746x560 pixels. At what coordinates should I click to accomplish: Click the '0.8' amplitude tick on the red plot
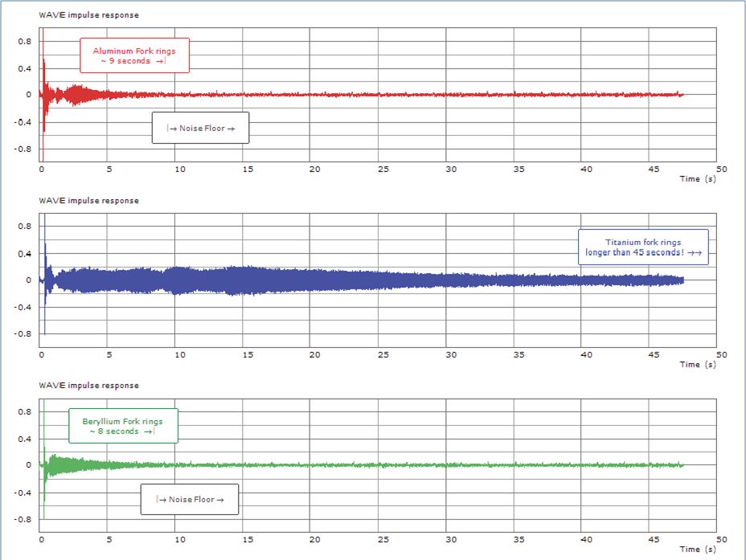coord(25,41)
